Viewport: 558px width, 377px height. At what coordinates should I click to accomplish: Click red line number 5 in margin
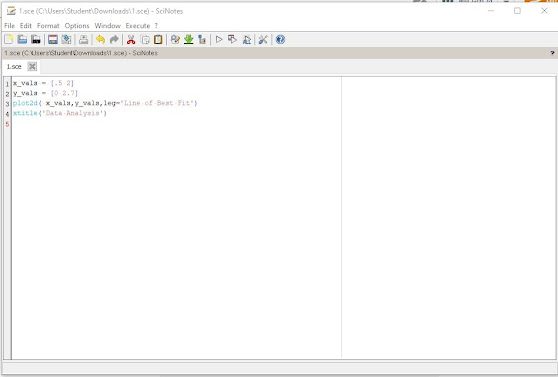tap(7, 124)
